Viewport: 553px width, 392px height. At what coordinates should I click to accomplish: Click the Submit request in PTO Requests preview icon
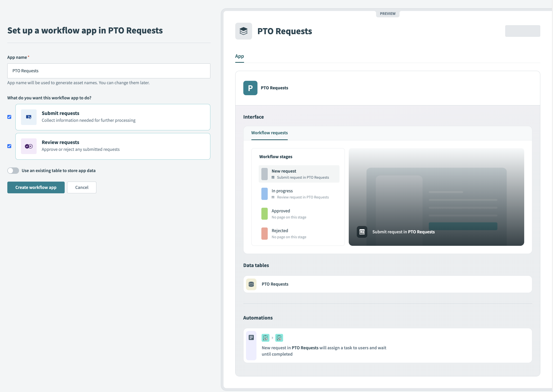(362, 232)
